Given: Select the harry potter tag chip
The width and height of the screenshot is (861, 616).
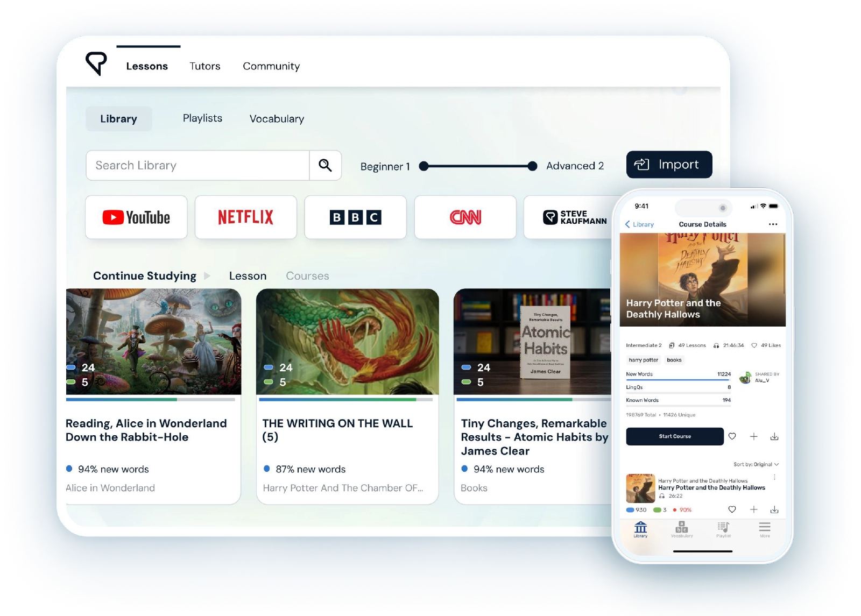Looking at the screenshot, I should [x=643, y=360].
